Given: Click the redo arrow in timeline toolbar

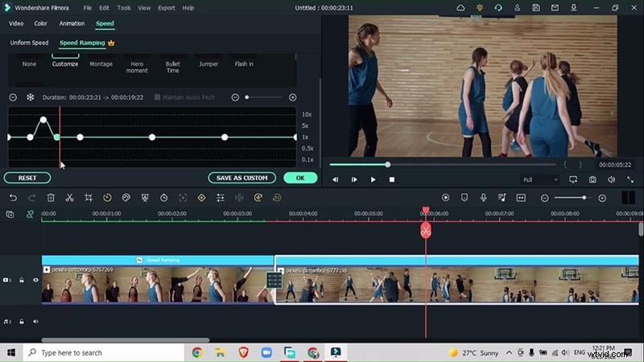Looking at the screenshot, I should click(x=31, y=198).
